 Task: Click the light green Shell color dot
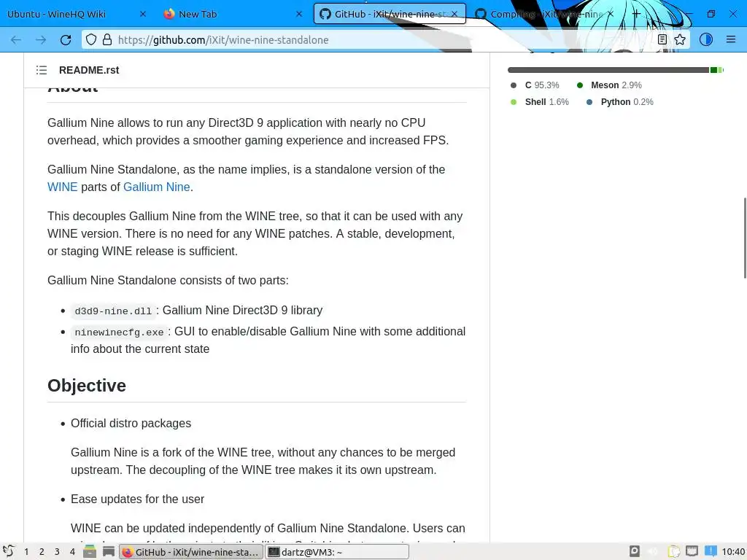pos(514,102)
